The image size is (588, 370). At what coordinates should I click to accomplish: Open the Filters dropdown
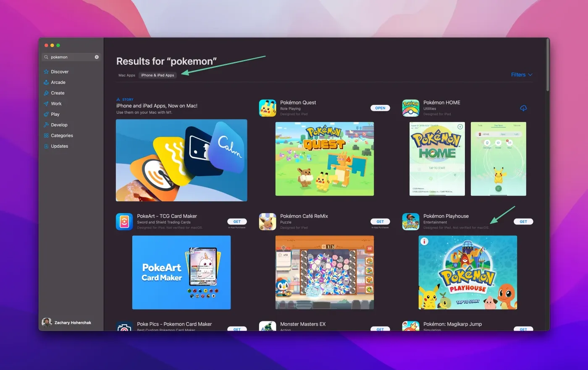[x=521, y=74]
